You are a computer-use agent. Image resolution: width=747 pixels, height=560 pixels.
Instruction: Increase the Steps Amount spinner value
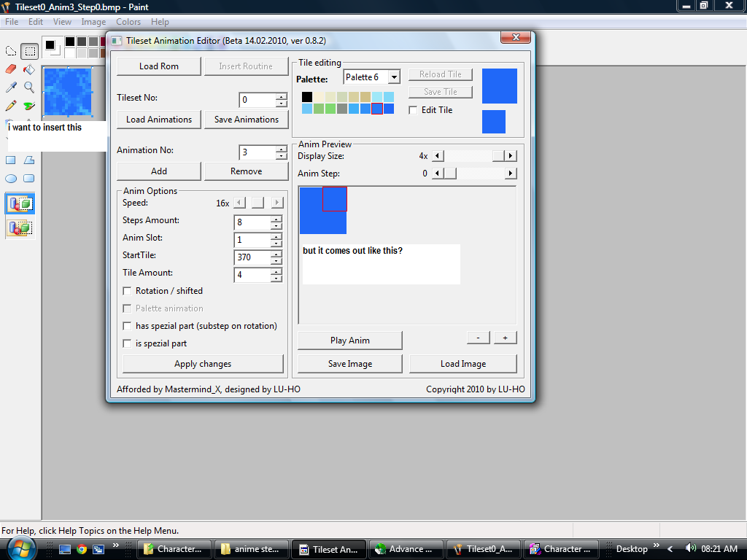pyautogui.click(x=276, y=218)
